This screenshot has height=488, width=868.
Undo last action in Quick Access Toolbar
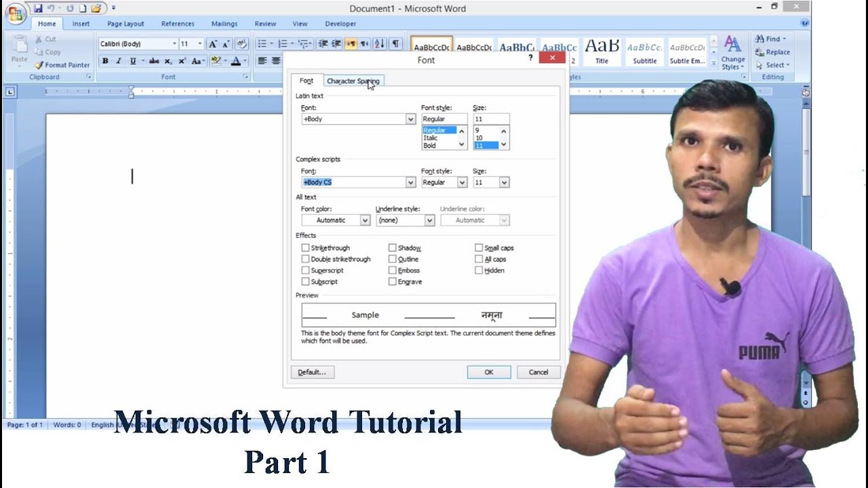[52, 8]
